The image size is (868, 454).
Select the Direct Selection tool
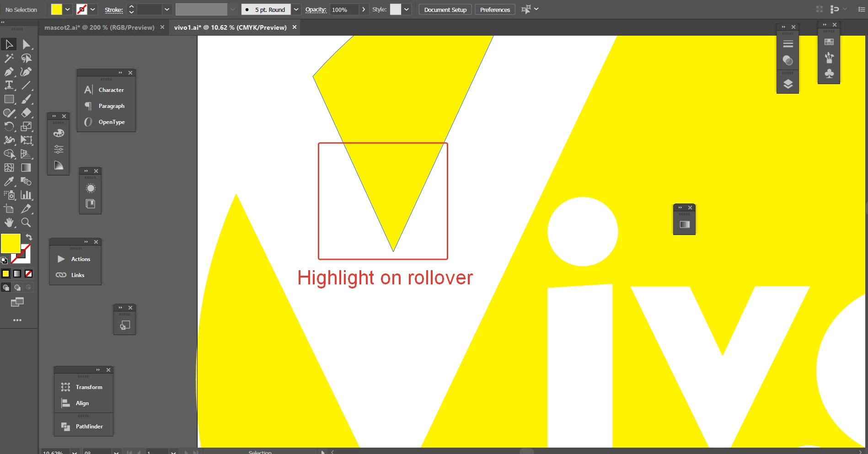pyautogui.click(x=26, y=44)
